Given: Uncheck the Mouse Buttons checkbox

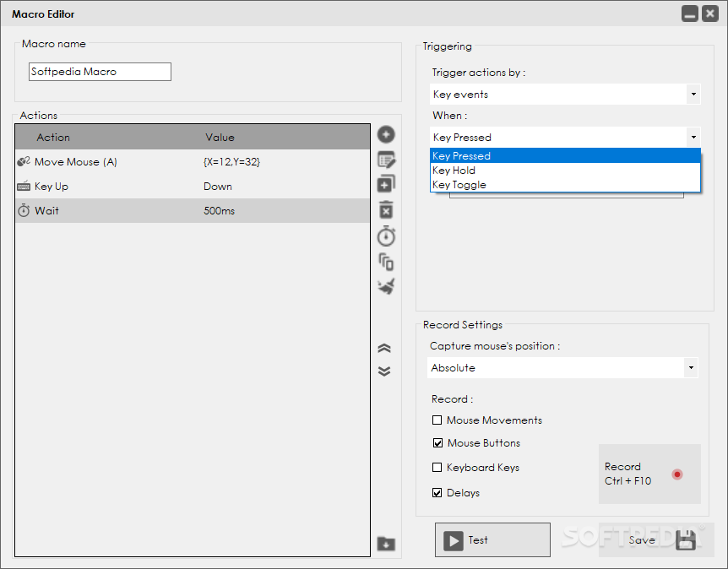Looking at the screenshot, I should 437,442.
